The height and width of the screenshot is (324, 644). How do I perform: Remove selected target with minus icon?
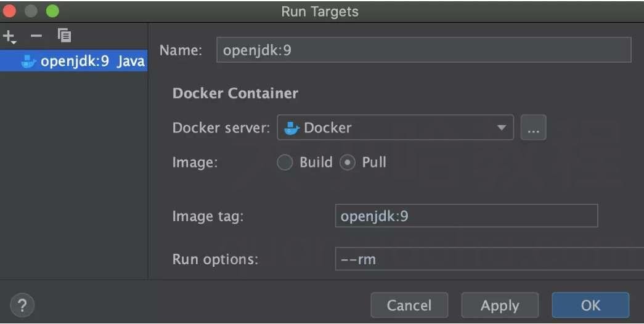(x=36, y=36)
